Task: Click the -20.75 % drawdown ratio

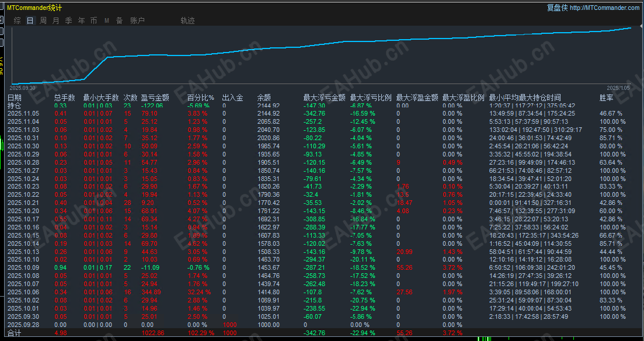Action: pyautogui.click(x=362, y=300)
